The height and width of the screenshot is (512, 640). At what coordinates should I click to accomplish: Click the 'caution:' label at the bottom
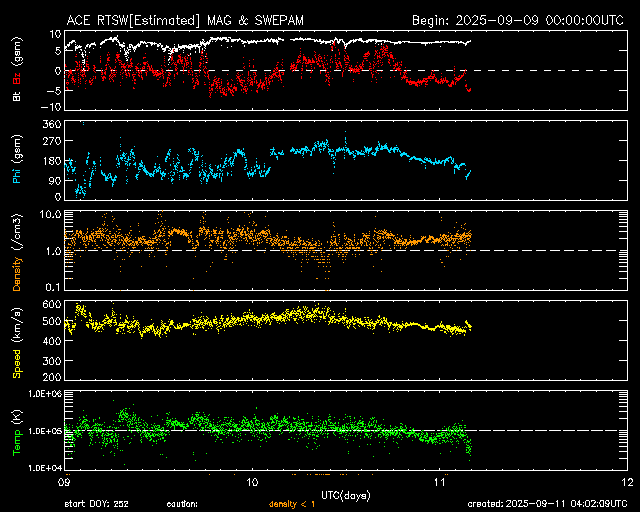pyautogui.click(x=182, y=504)
